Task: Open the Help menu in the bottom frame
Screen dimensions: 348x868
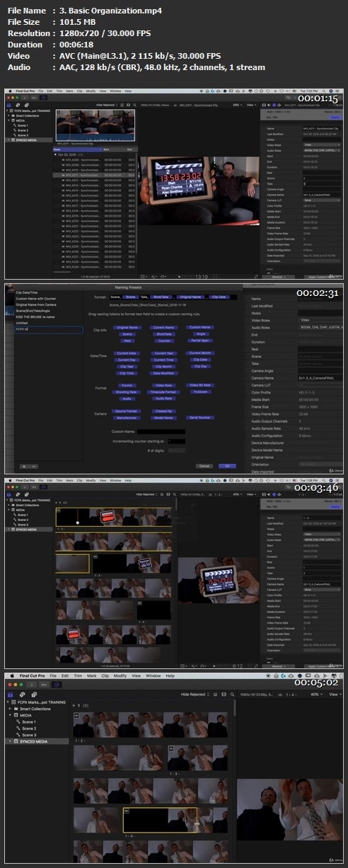Action: pos(170,676)
